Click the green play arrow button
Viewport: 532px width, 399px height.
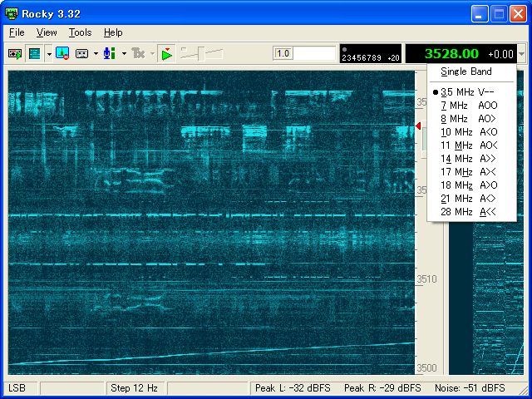(x=166, y=53)
